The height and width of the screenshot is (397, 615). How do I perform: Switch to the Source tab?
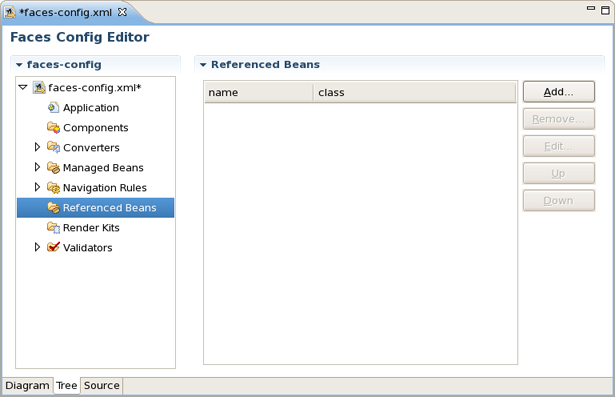tap(102, 386)
